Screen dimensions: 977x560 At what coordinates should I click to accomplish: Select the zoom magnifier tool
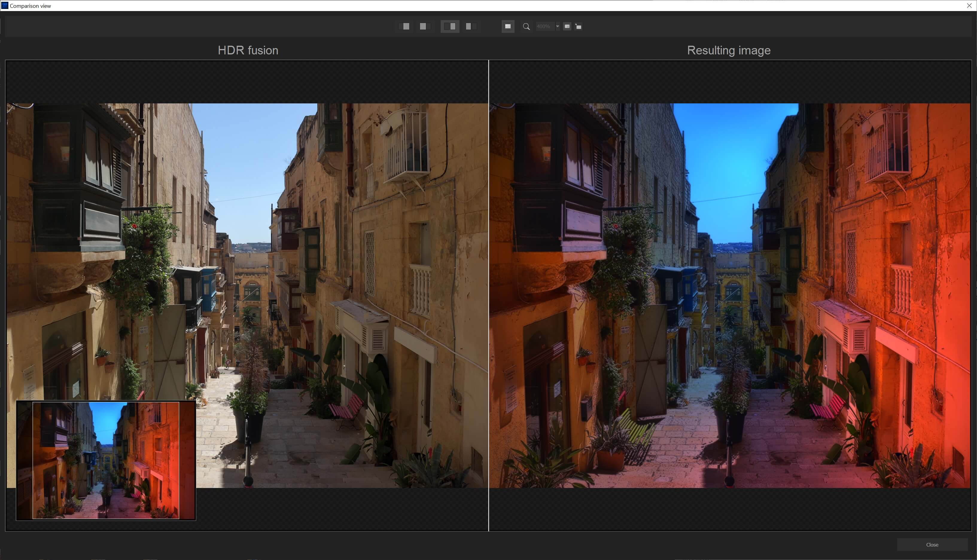(x=526, y=26)
